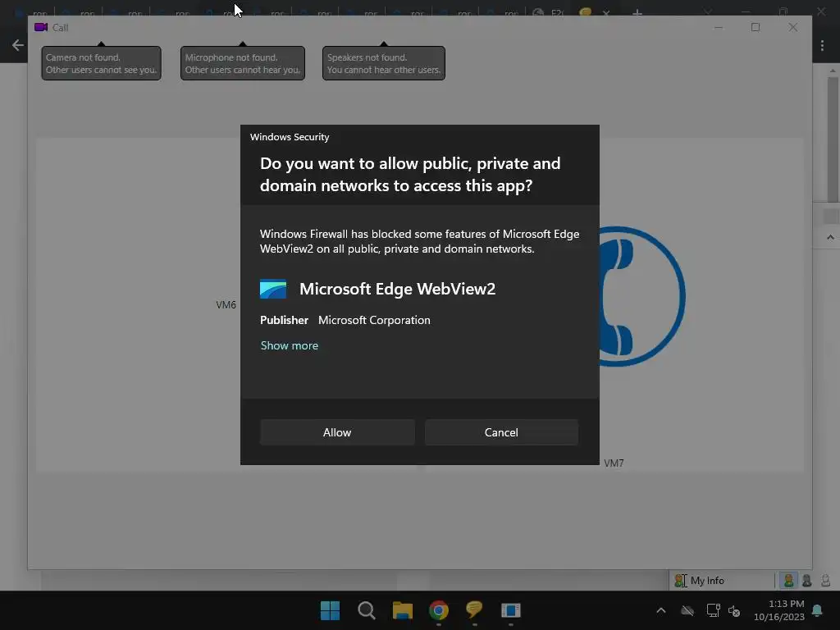
Task: Show hidden system tray icons
Action: 661,610
